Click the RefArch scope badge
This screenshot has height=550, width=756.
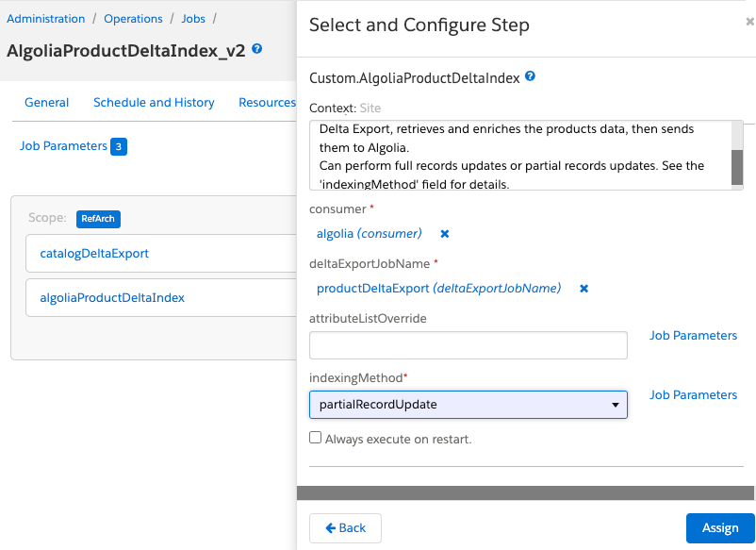98,218
